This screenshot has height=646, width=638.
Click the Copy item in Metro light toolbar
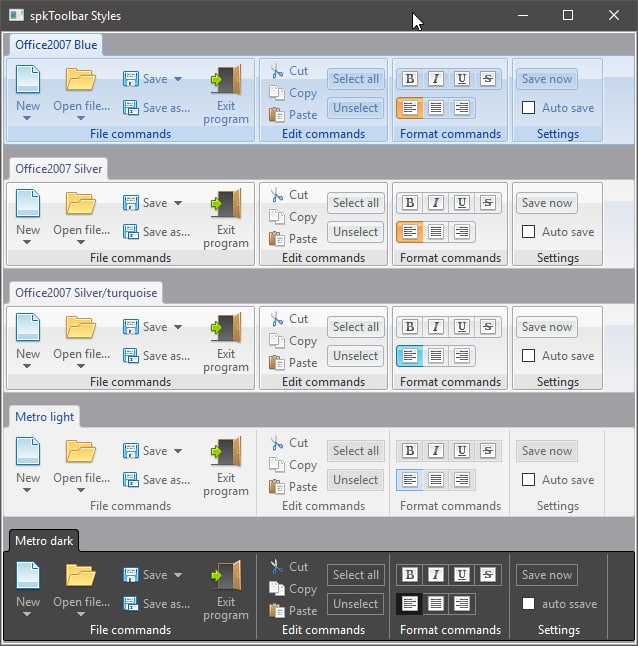pos(293,465)
